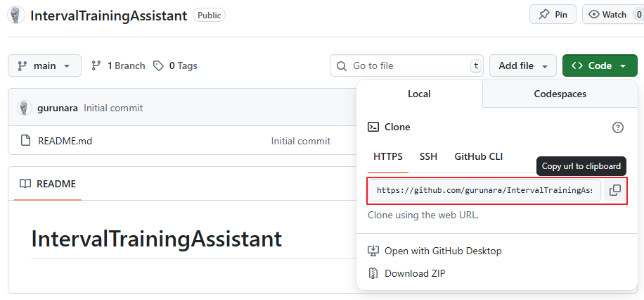Viewport: 644px width, 300px height.
Task: Open the README tab
Action: click(48, 184)
